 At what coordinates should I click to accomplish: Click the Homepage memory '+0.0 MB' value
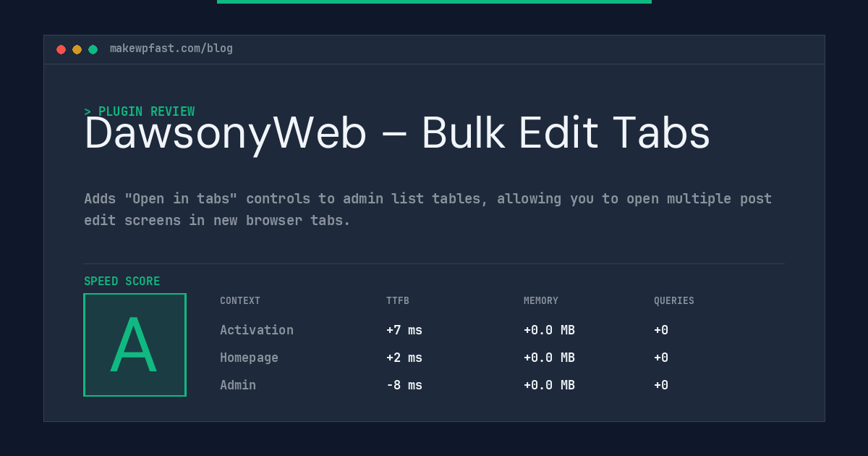pos(549,358)
